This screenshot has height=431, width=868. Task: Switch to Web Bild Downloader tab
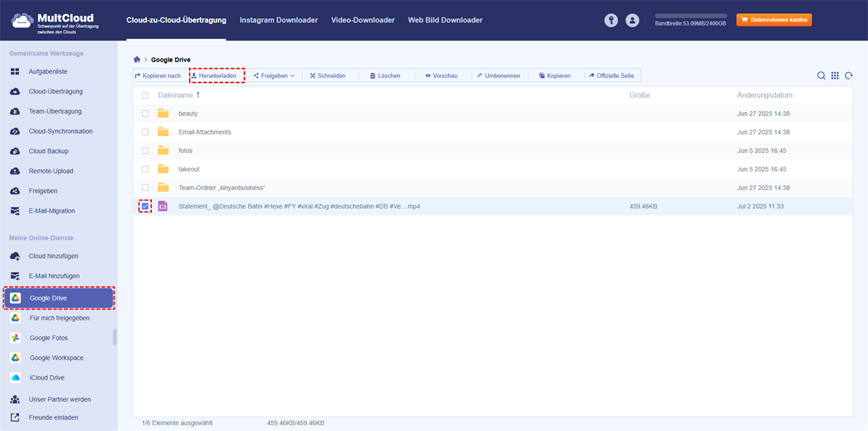click(x=445, y=20)
